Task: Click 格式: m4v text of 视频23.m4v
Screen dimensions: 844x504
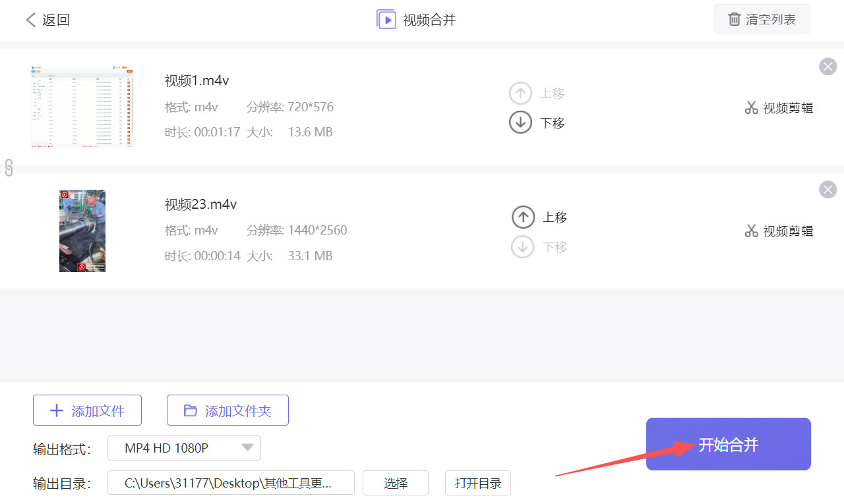Action: [x=191, y=231]
